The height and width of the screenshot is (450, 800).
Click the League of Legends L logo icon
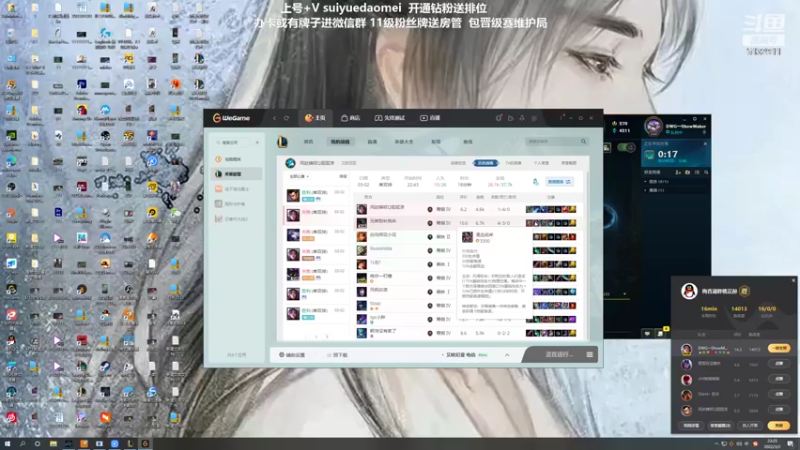[282, 141]
